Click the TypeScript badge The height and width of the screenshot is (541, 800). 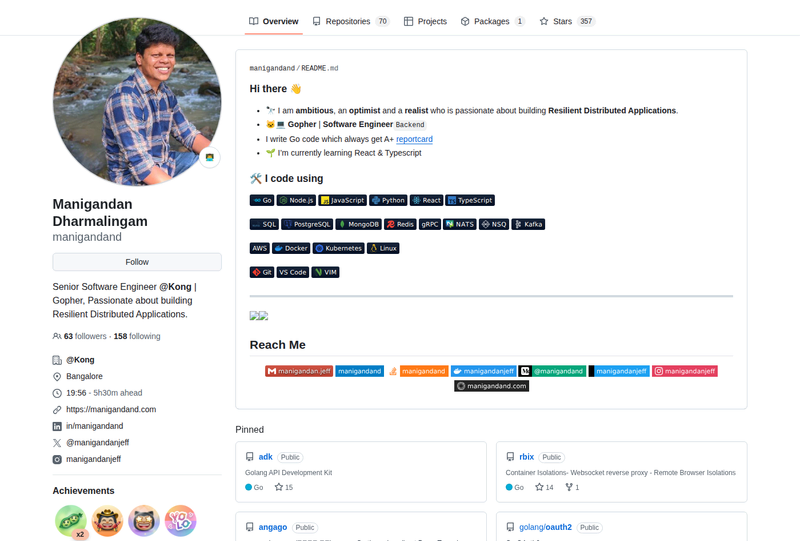(x=470, y=200)
